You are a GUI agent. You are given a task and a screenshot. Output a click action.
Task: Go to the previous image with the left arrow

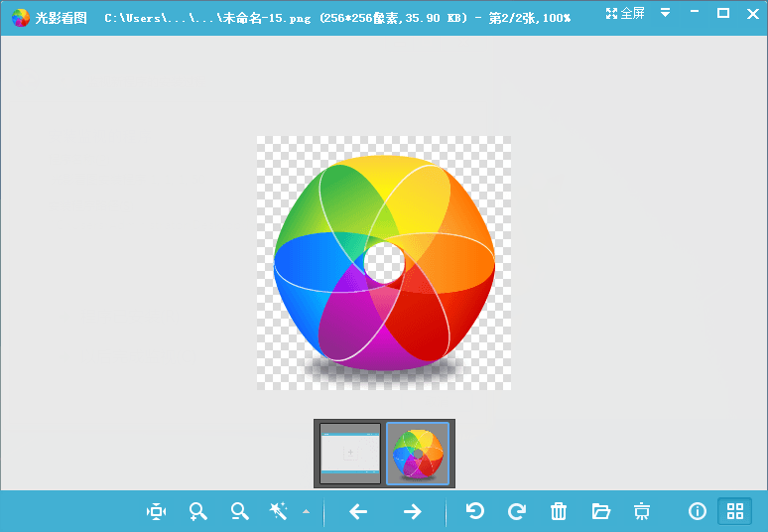point(358,511)
